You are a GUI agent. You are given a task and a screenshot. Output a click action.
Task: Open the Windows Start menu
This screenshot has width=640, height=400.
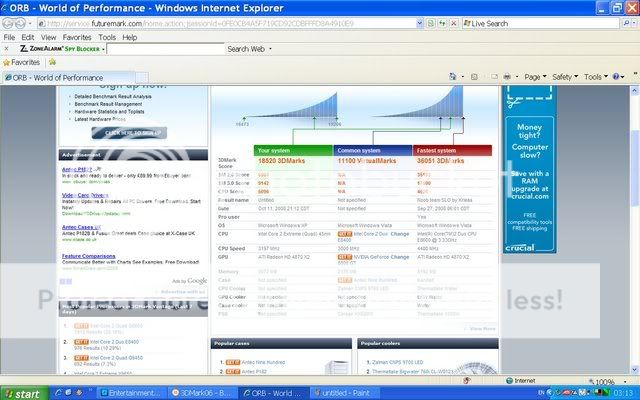point(24,393)
